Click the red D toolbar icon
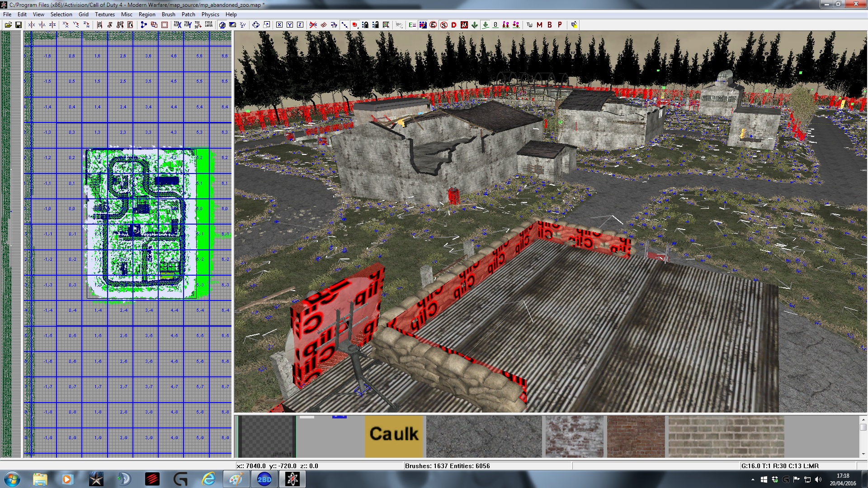868x488 pixels. coord(454,25)
